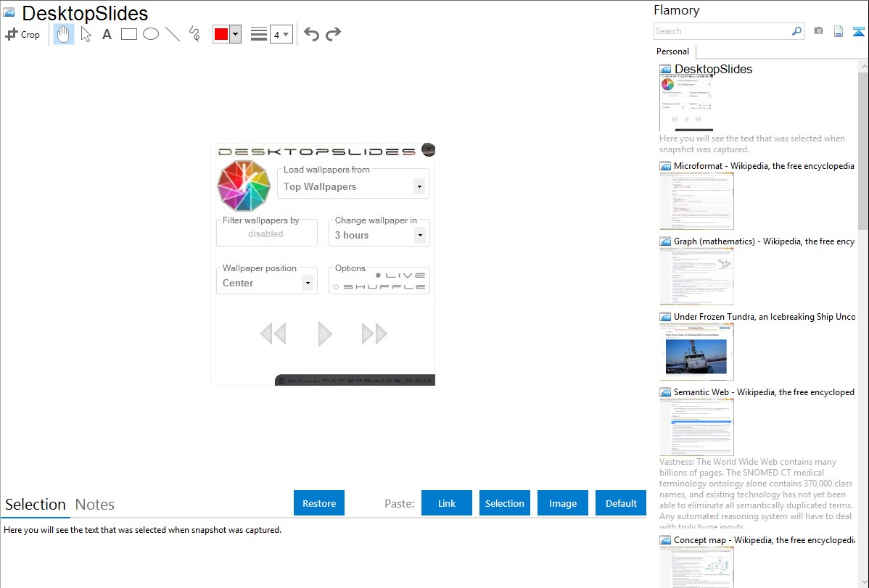Viewport: 869px width, 588px height.
Task: Click the Concept map snapshot title
Action: point(765,539)
